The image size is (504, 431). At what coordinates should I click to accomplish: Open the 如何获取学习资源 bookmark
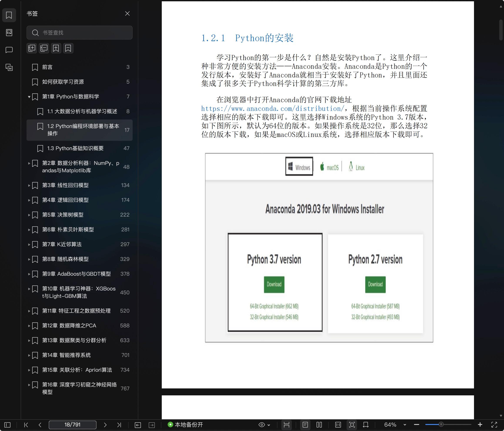point(80,82)
